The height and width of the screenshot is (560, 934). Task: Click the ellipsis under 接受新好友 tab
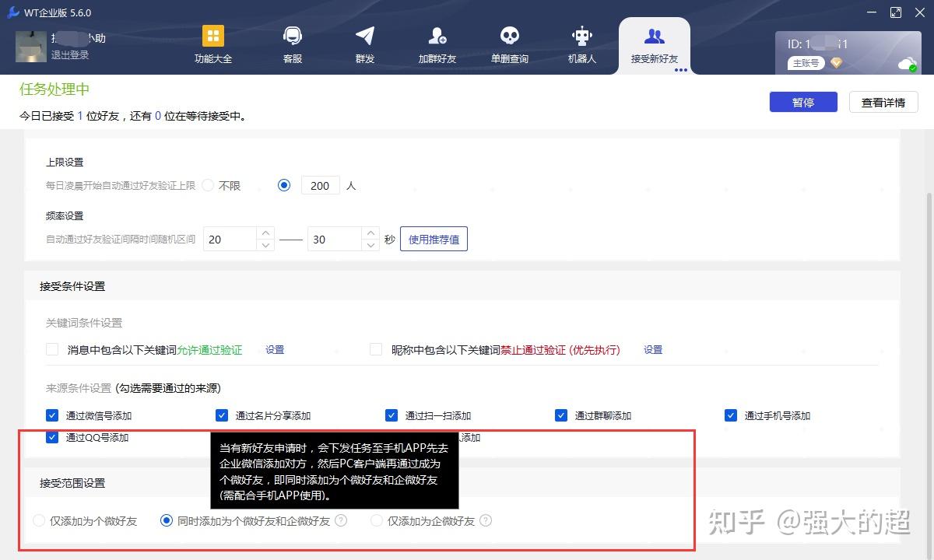click(x=679, y=71)
